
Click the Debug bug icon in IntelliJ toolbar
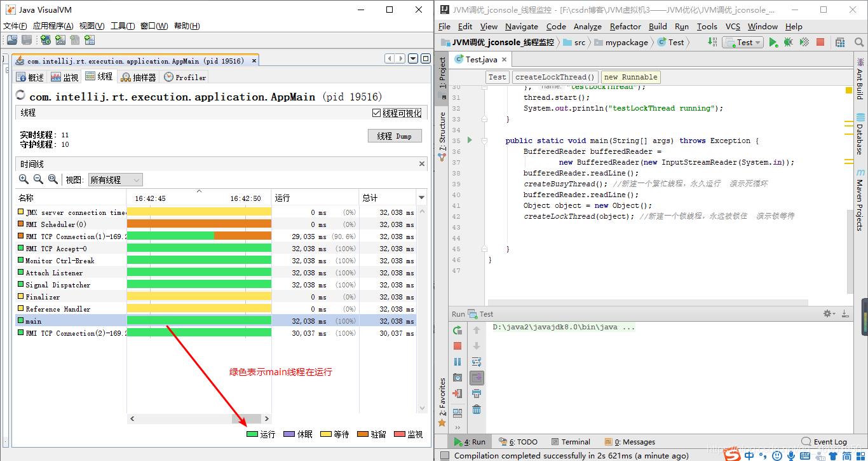788,43
